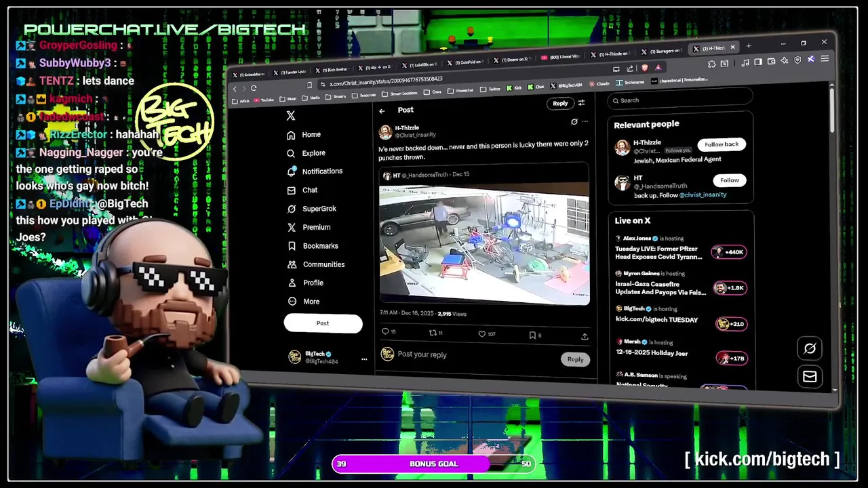The width and height of the screenshot is (868, 488).
Task: Click the reply comment icon with 15
Action: tap(389, 332)
